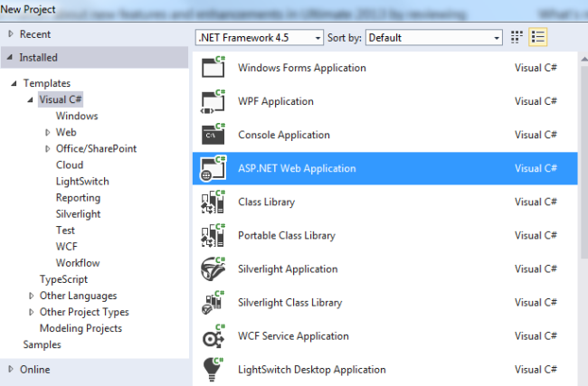Select the Silverlight category in tree
This screenshot has height=386, width=588.
[x=78, y=214]
